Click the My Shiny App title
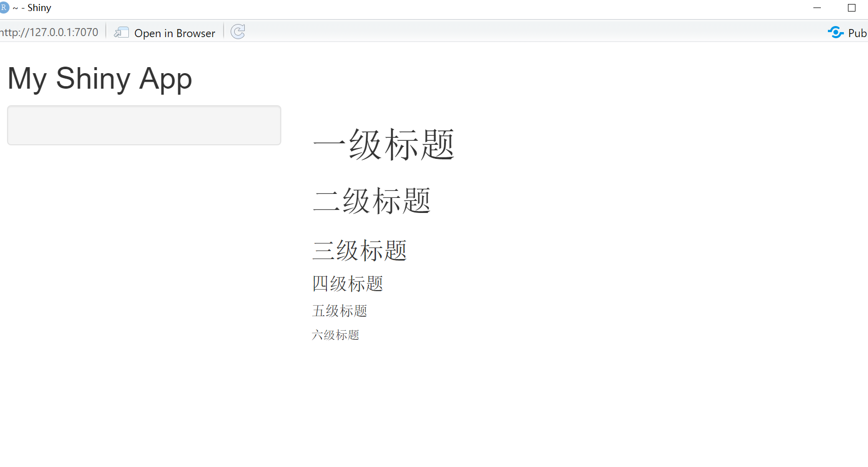Screen dimensions: 868x467 pos(99,78)
